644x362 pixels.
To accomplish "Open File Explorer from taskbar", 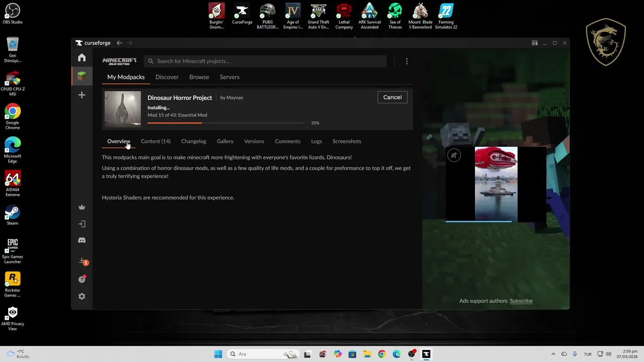I will click(367, 354).
